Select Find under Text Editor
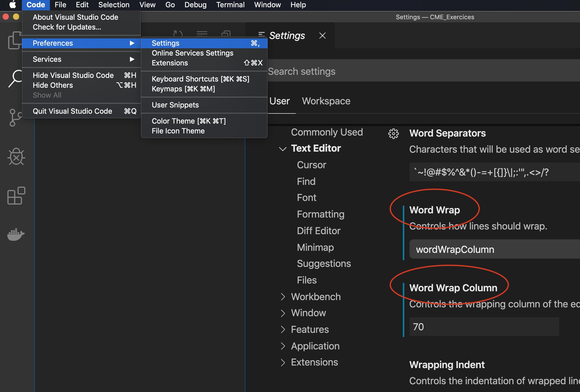Image resolution: width=580 pixels, height=392 pixels. pos(306,181)
